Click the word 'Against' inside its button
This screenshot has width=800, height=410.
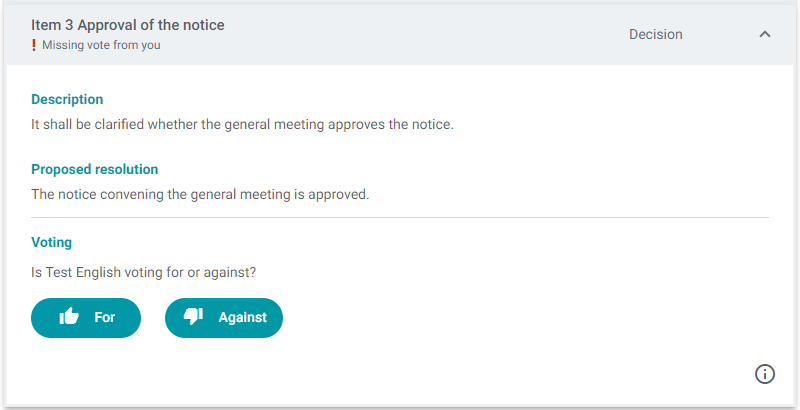243,317
